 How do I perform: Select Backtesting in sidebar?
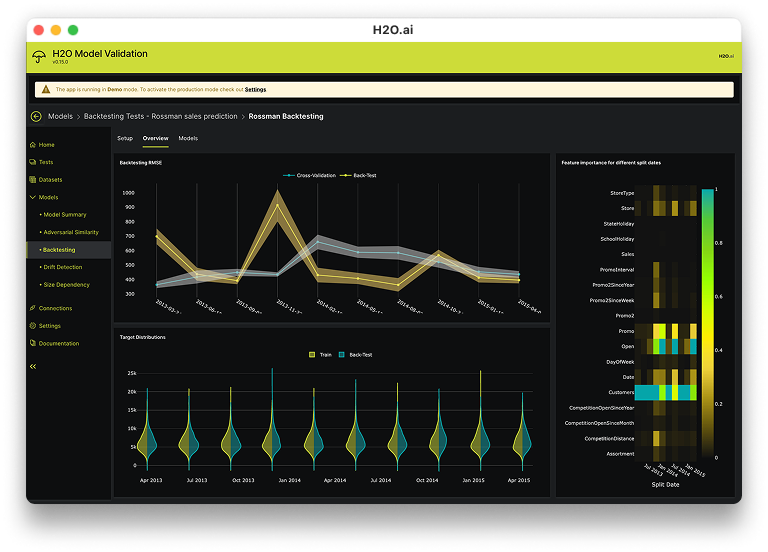click(x=69, y=250)
